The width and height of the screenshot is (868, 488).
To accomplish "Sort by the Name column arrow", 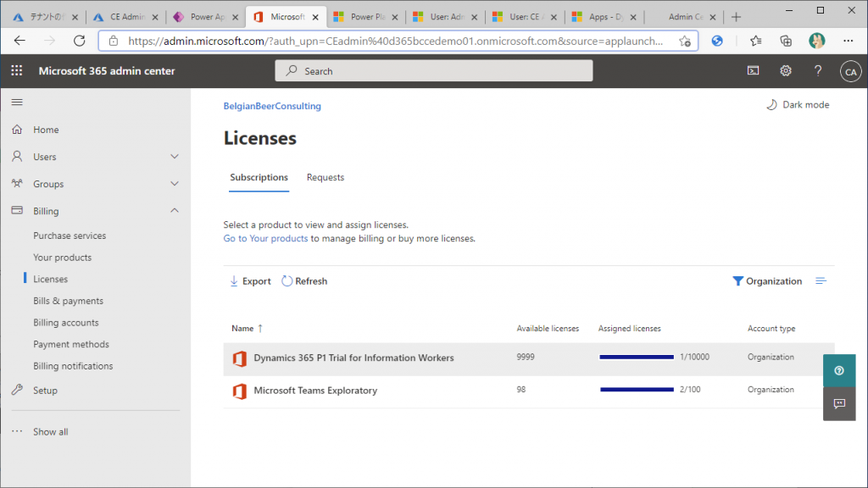I will point(260,328).
